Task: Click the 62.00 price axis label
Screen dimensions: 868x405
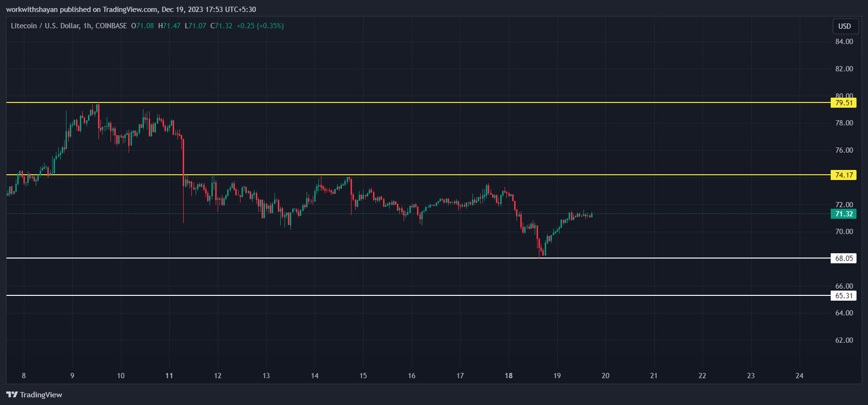Action: coord(844,340)
